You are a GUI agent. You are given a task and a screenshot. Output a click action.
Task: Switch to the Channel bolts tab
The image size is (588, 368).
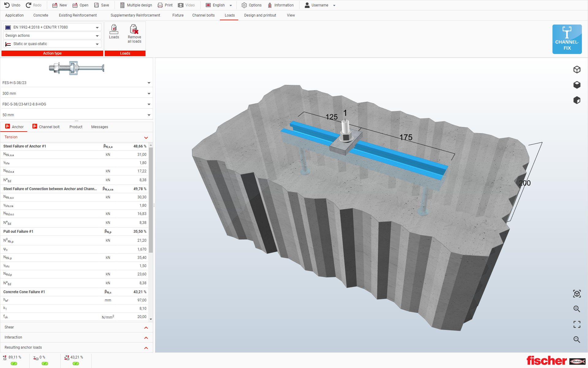tap(203, 15)
